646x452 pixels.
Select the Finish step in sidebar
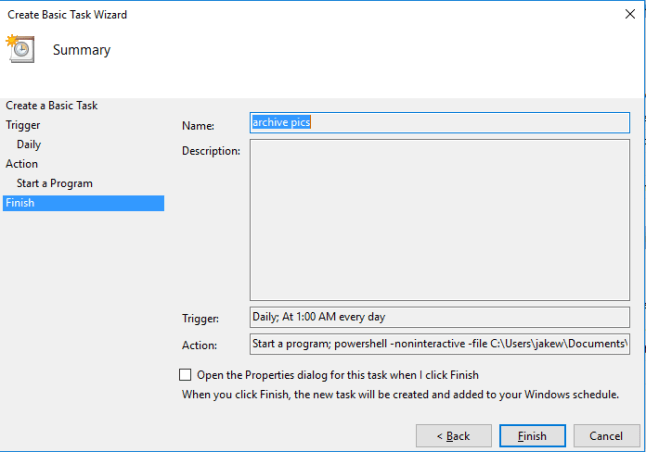[x=20, y=203]
